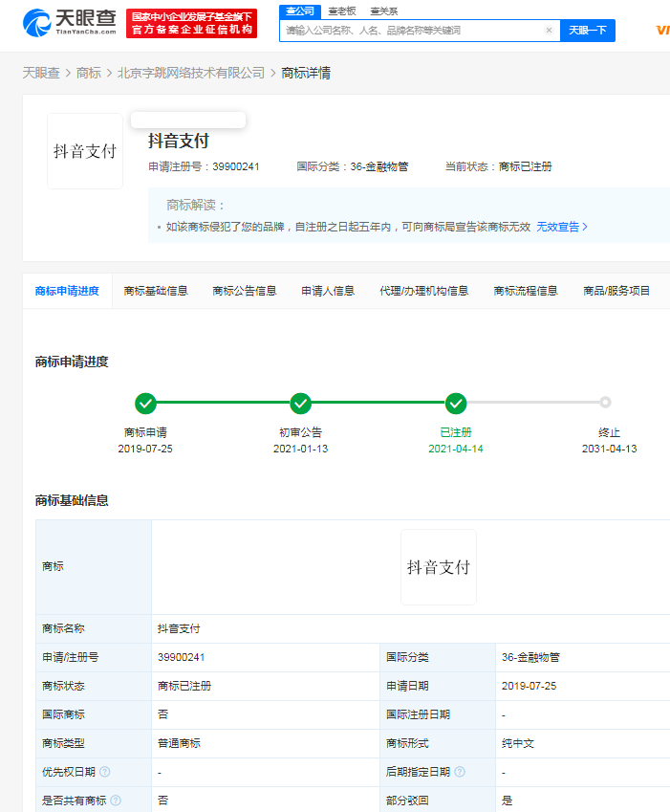The height and width of the screenshot is (812, 670).
Task: Switch to the 商标基础信息 tab
Action: point(156,291)
